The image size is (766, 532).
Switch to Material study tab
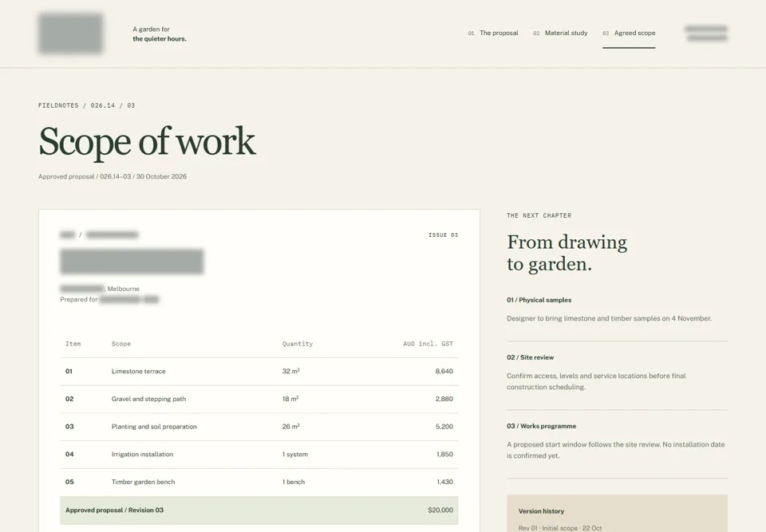560,33
